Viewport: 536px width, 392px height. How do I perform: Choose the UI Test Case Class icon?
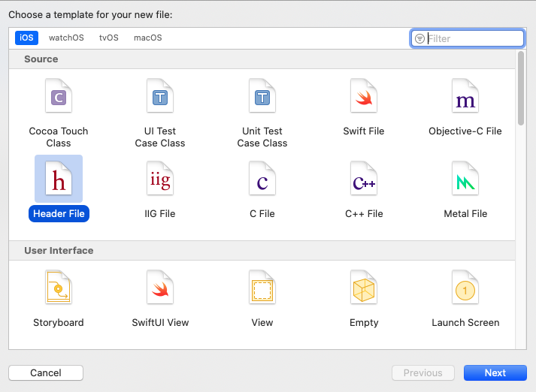coord(160,95)
